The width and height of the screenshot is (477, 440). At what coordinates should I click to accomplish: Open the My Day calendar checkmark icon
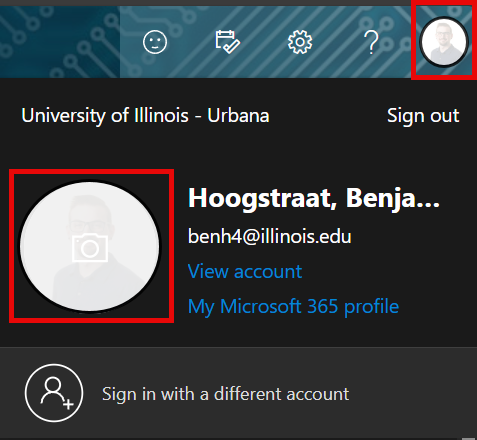point(227,42)
